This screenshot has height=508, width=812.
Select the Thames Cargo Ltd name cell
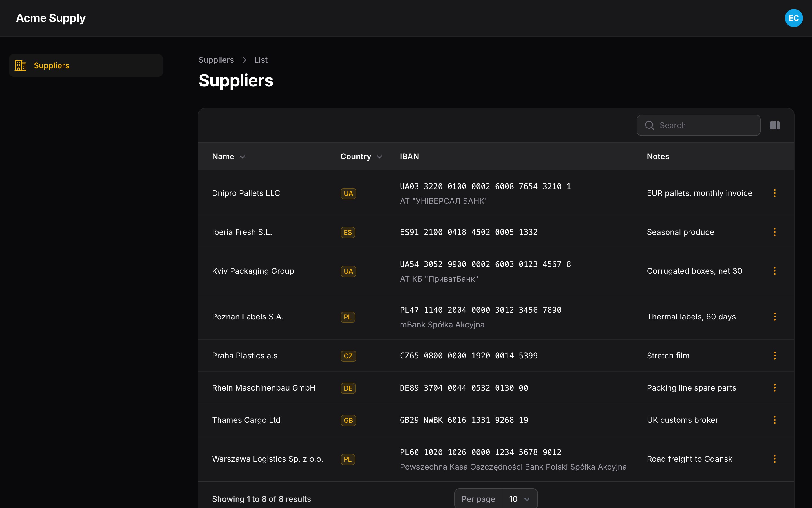(246, 420)
